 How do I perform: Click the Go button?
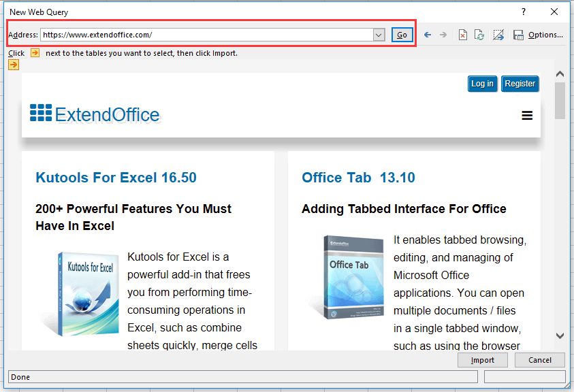coord(402,35)
